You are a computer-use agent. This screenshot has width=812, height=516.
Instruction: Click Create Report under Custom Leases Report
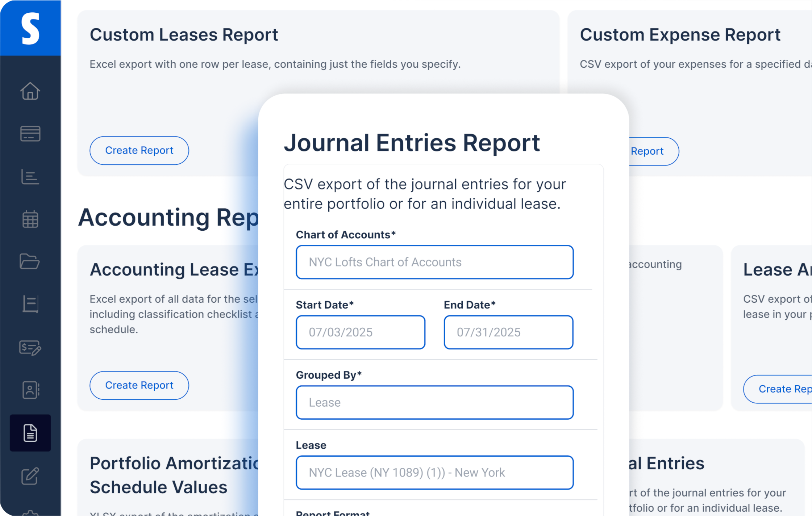[x=139, y=150]
